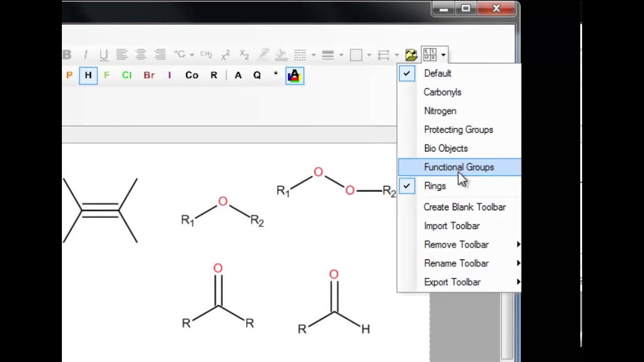
Task: Toggle Underline text formatting
Action: click(104, 55)
